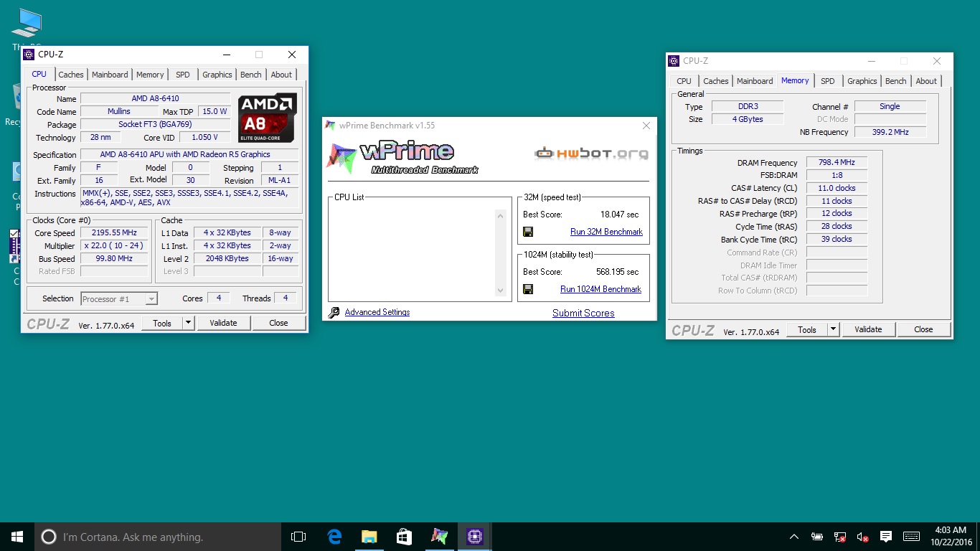Click Close button in the Memory window
The image size is (980, 551).
pos(923,329)
